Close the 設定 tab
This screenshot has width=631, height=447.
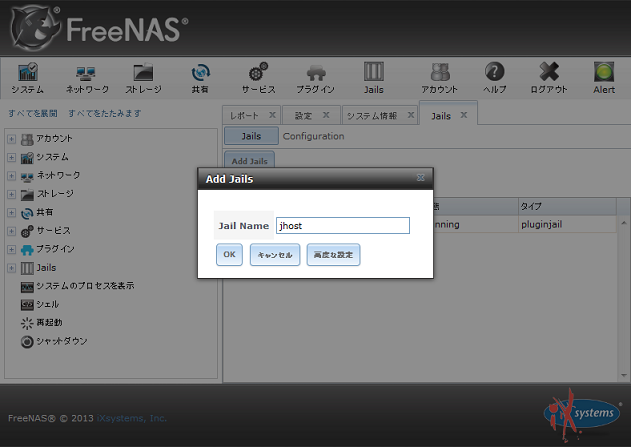coord(326,115)
